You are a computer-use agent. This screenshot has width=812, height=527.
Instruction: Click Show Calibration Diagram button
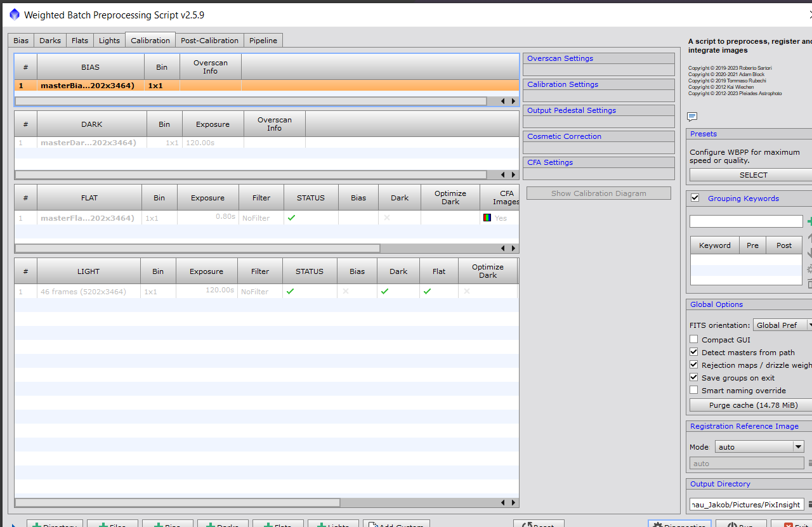[598, 193]
